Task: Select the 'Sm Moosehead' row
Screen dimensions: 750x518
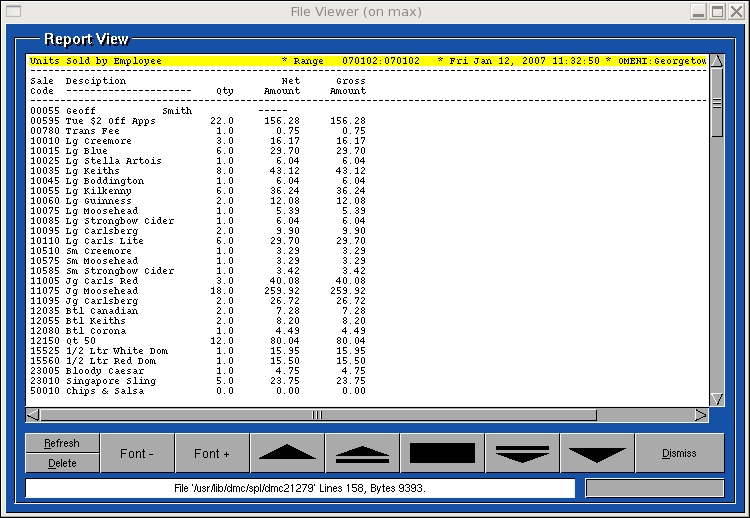Action: (x=198, y=261)
